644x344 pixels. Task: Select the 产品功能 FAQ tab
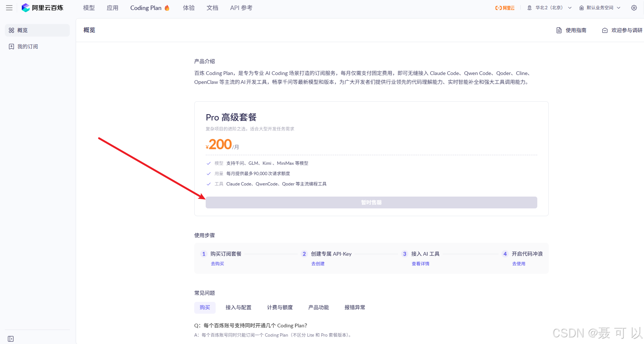click(x=319, y=307)
